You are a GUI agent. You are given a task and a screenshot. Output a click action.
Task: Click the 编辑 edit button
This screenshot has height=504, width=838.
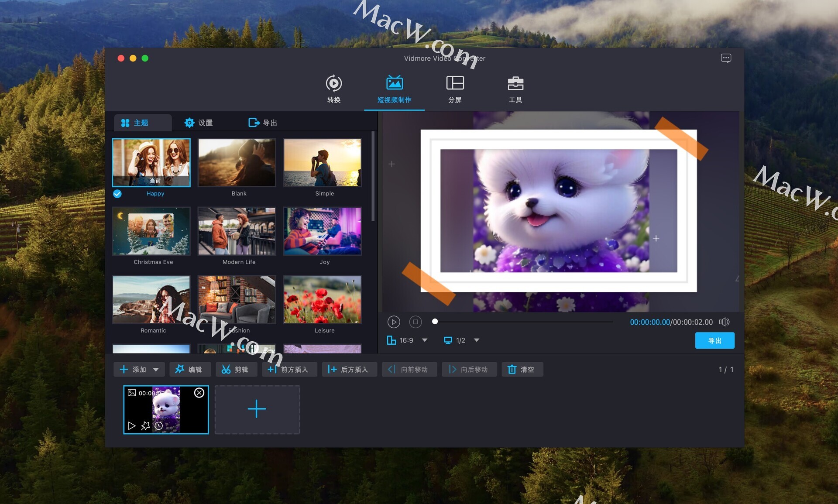click(x=190, y=370)
